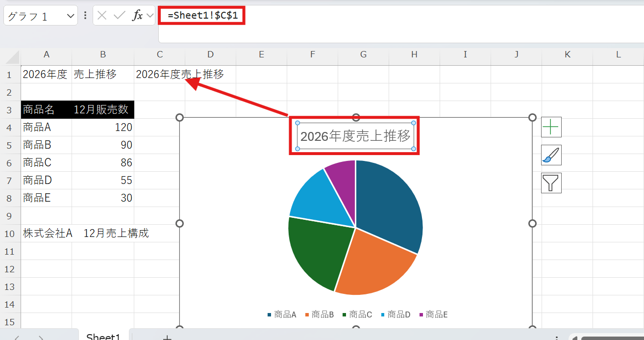This screenshot has height=340, width=644.
Task: Click cell A10 containing 株式会社A
Action: click(x=47, y=234)
